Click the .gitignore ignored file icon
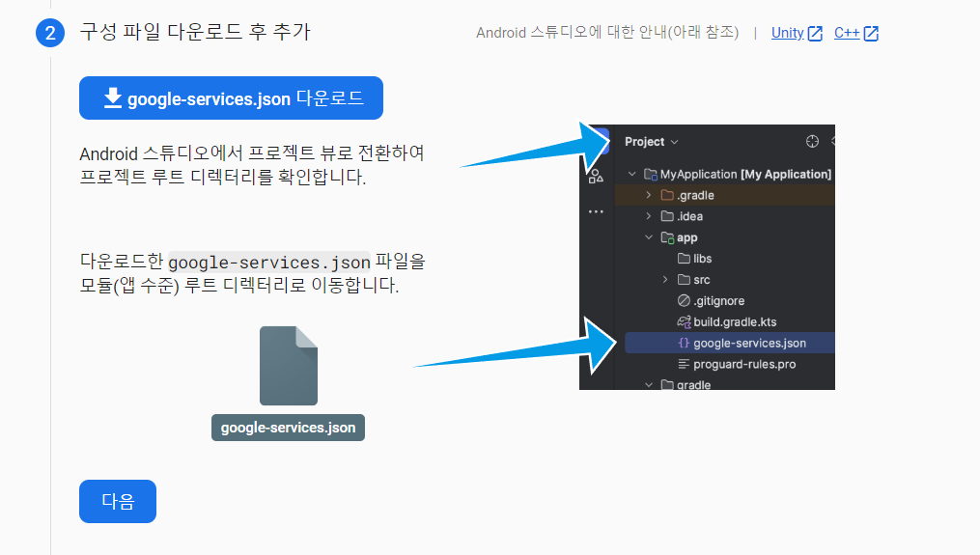 click(x=684, y=300)
